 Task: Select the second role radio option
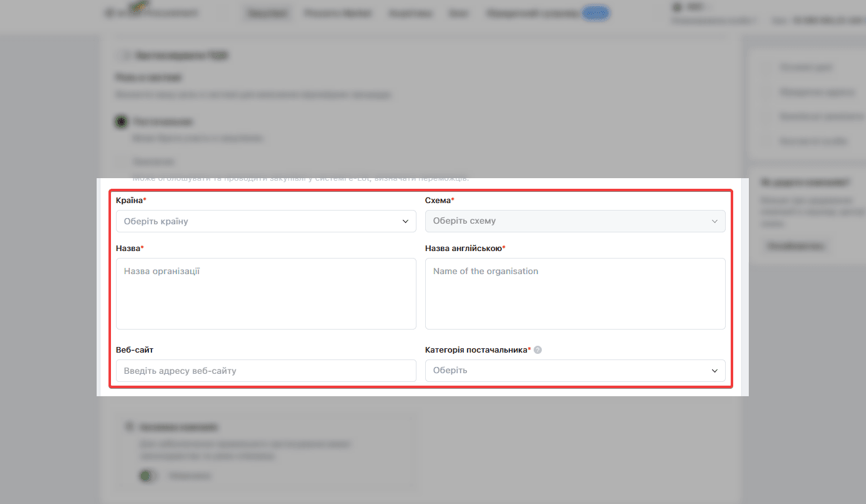[x=122, y=161]
